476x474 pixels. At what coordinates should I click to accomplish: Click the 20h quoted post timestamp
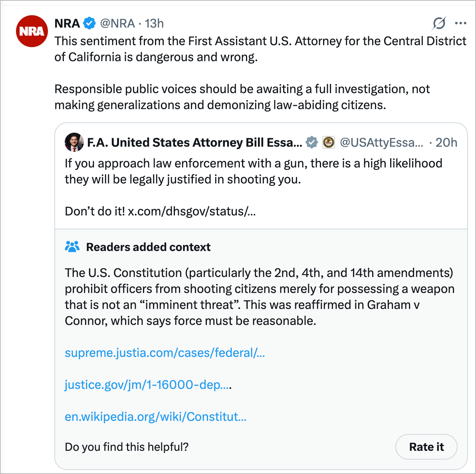tap(446, 143)
